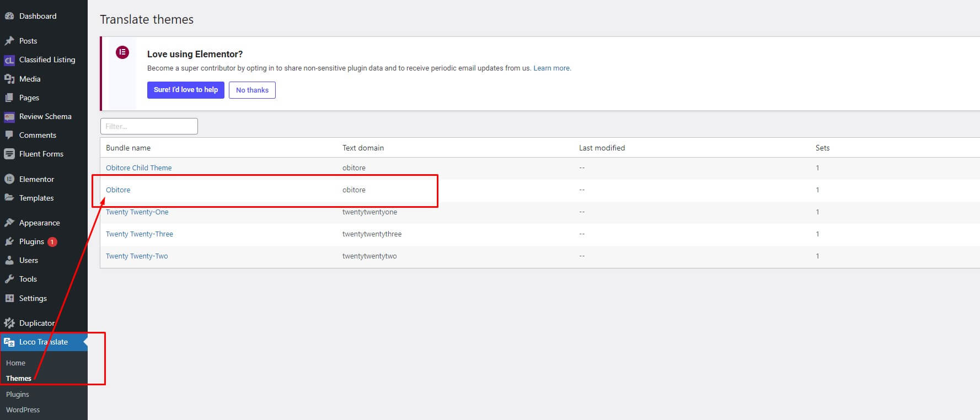
Task: Click the Sets column header
Action: pyautogui.click(x=822, y=148)
